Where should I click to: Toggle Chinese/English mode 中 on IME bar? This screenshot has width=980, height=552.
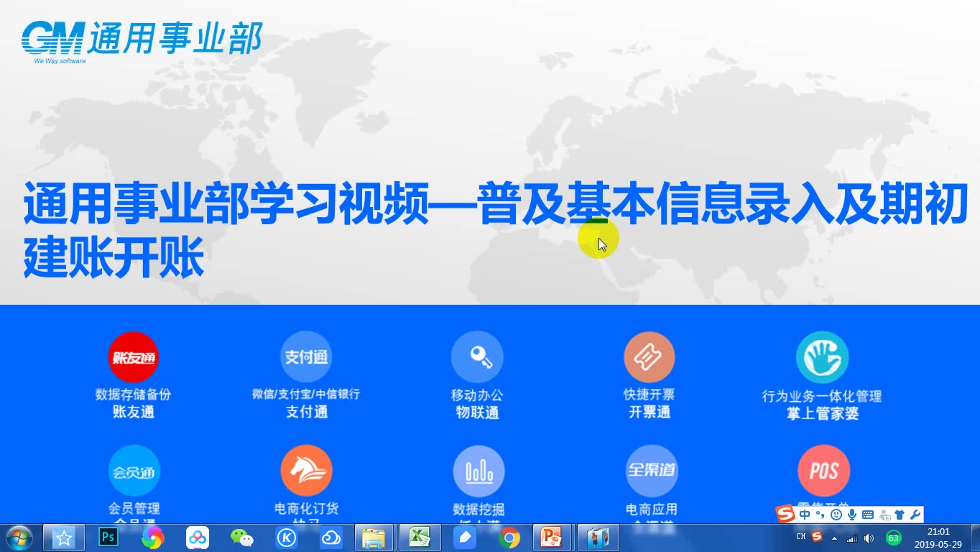(805, 515)
